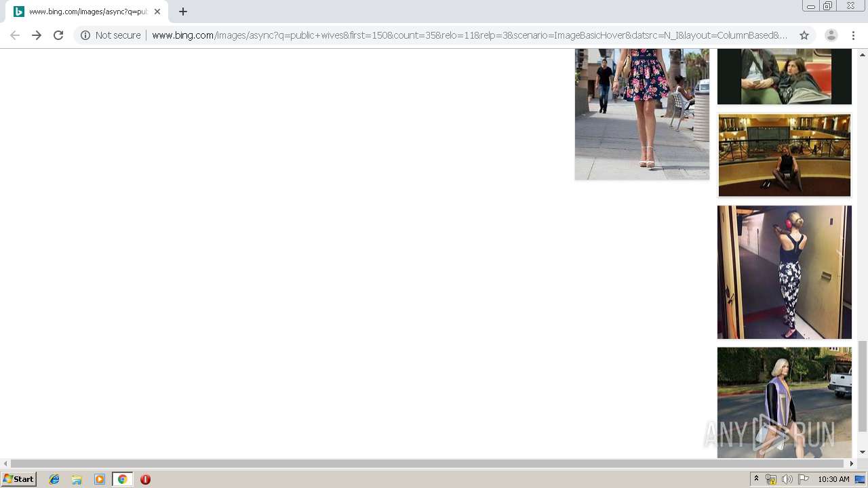Open the woman walking on street thumbnail
The width and height of the screenshot is (868, 488).
(785, 403)
